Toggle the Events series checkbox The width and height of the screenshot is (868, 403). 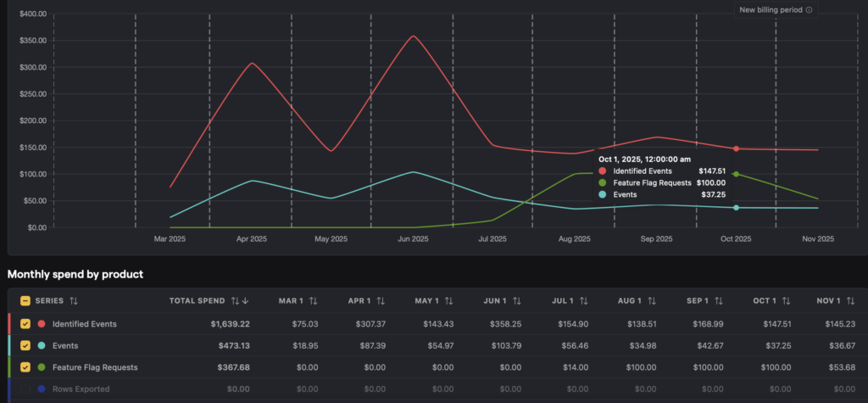[x=25, y=345]
